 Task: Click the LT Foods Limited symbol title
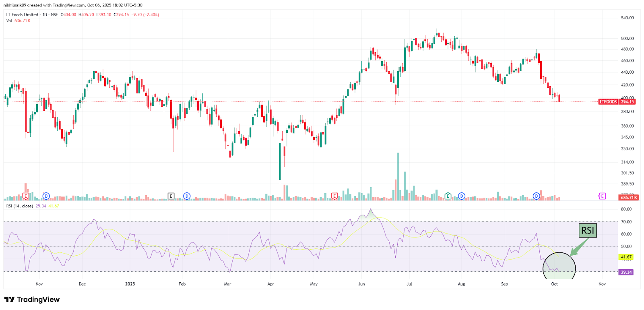pos(22,14)
